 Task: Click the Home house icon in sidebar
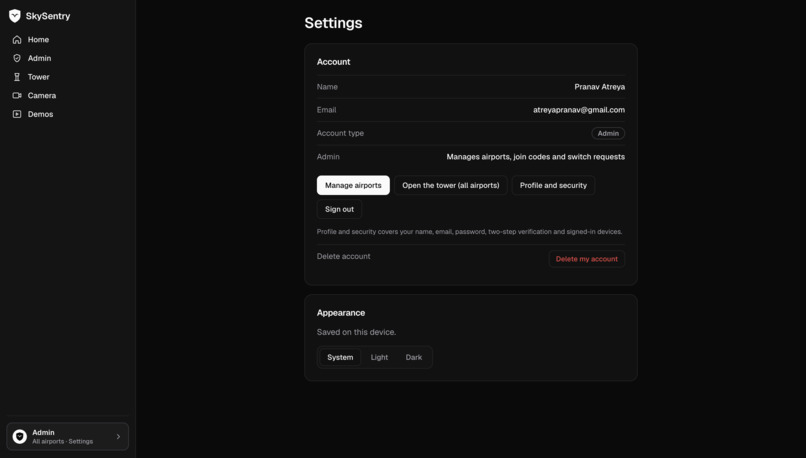click(x=17, y=40)
